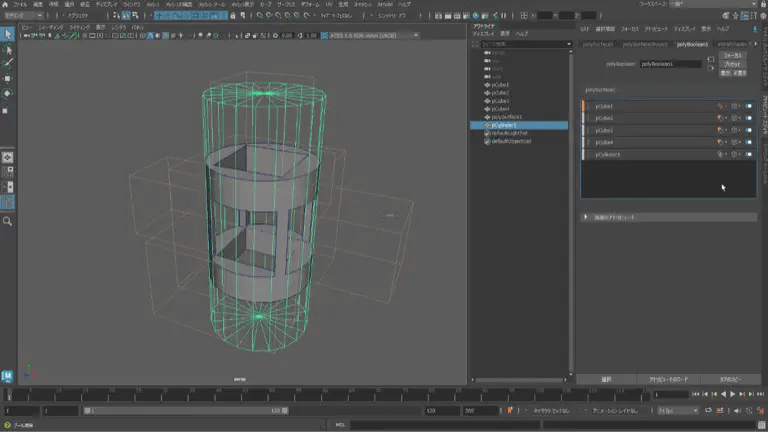Click the magnifier search icon in left sidebar
The width and height of the screenshot is (768, 432).
[x=7, y=221]
